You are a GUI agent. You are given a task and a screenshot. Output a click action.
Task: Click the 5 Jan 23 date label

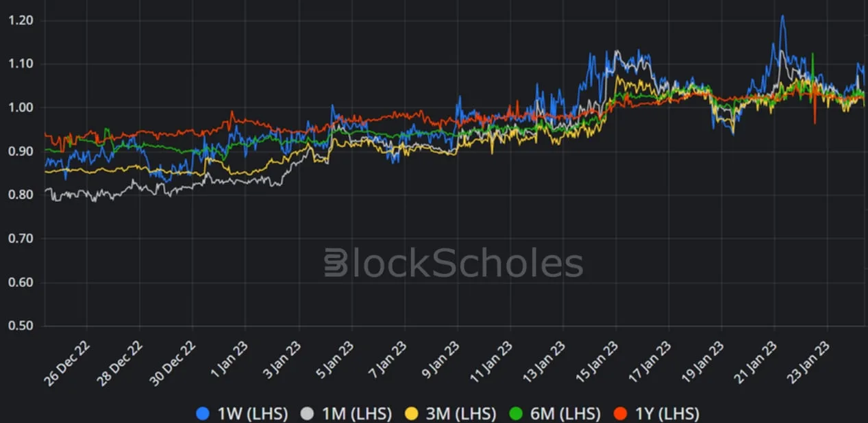point(336,360)
